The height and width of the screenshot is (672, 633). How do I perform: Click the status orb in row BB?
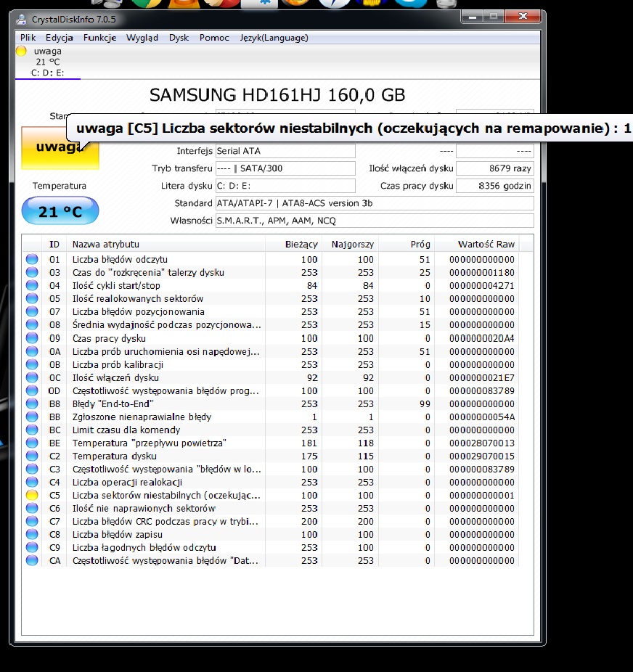[32, 417]
